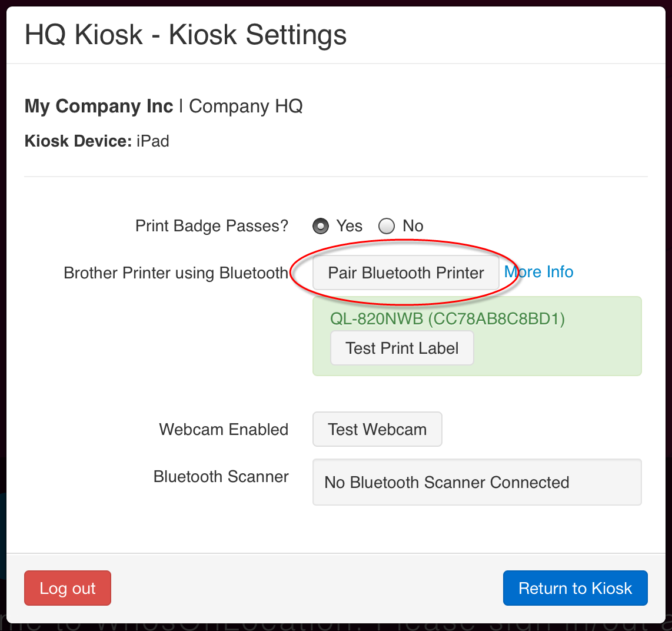Click the Test Print Label button
The image size is (672, 631).
coord(402,348)
